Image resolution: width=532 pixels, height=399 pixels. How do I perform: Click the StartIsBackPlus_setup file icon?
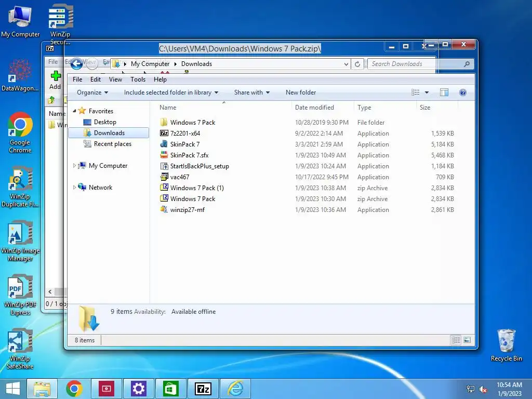(x=164, y=166)
